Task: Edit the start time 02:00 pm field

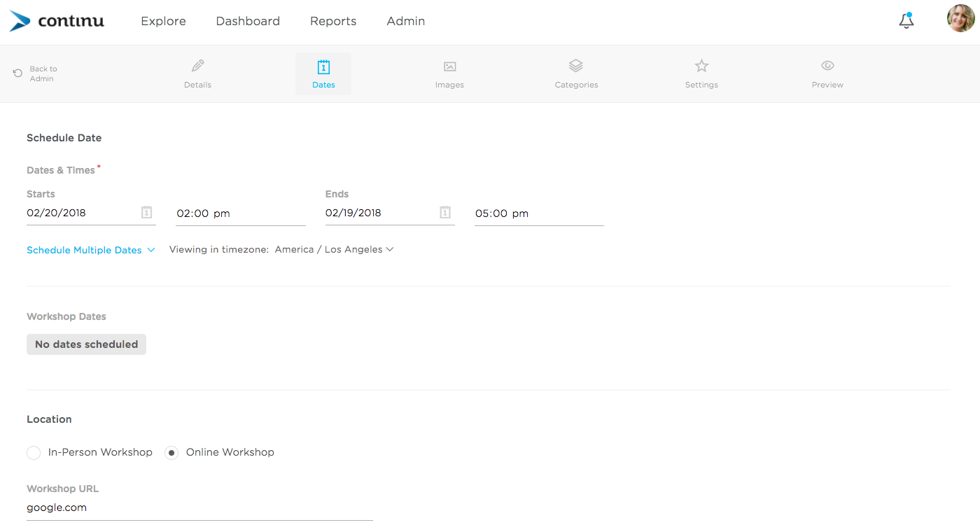Action: 241,213
